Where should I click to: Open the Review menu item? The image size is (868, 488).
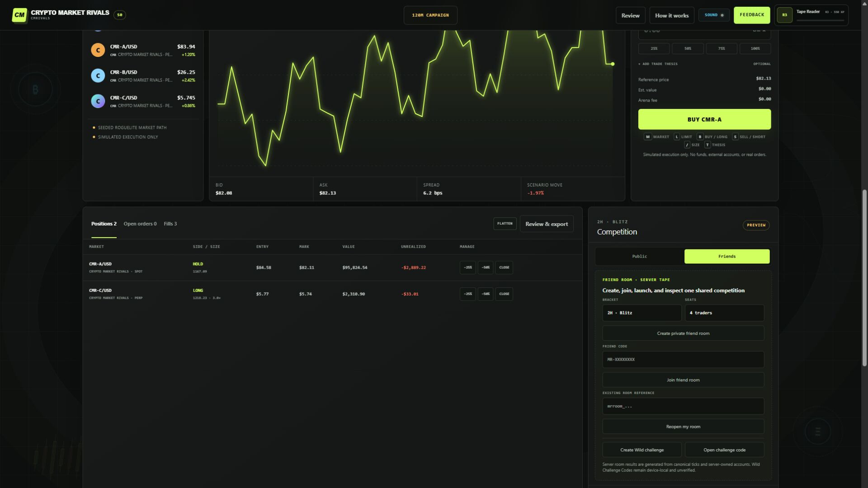[630, 15]
